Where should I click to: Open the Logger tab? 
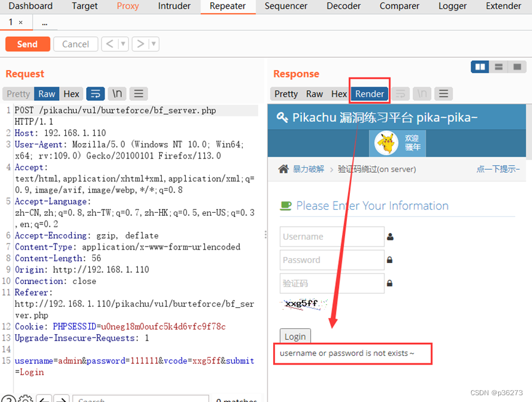coord(452,6)
